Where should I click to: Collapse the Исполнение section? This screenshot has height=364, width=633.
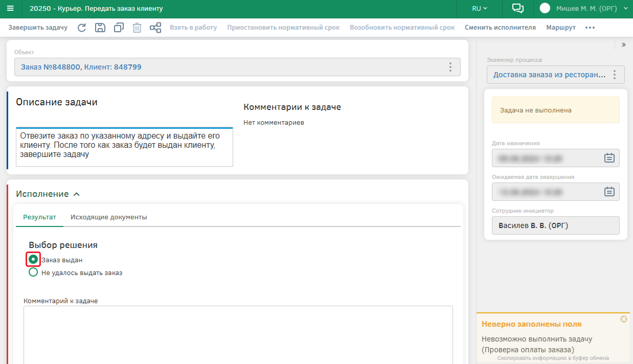(76, 194)
